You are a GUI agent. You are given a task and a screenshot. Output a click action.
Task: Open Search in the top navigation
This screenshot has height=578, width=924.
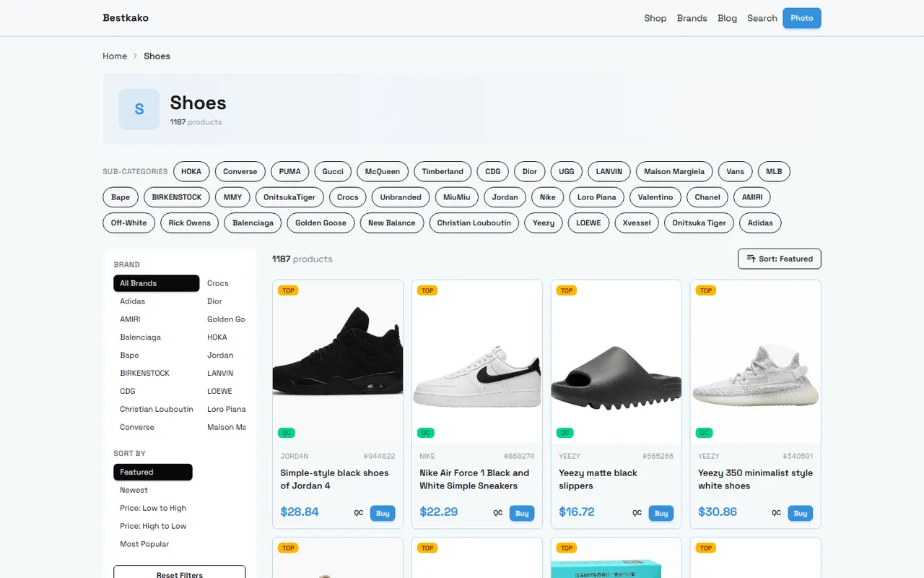pyautogui.click(x=762, y=18)
